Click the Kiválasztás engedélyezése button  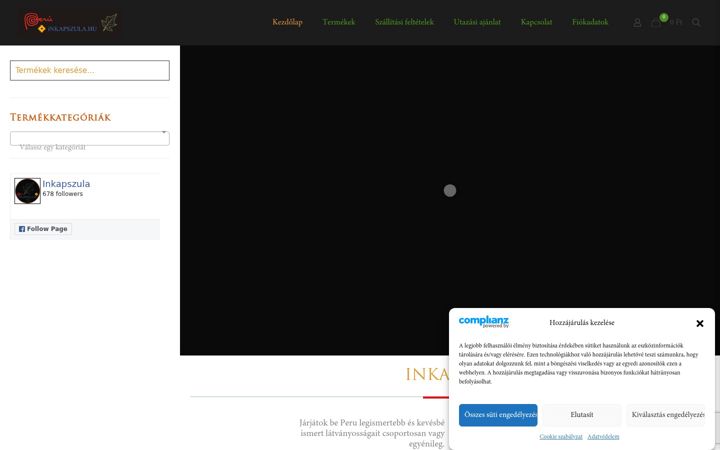666,415
